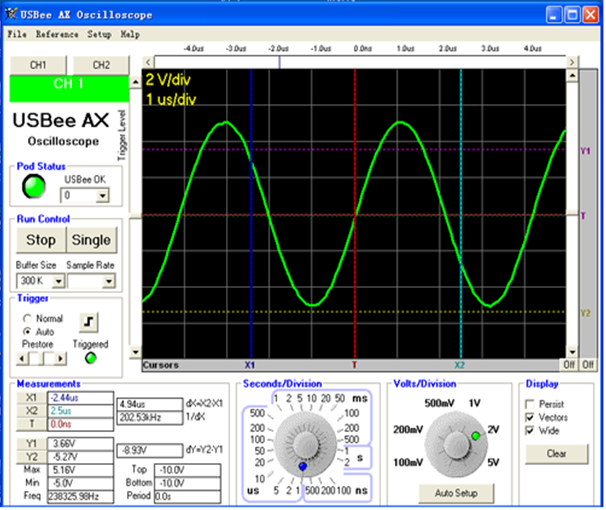606x510 pixels.
Task: Click the green Pod Status indicator
Action: [x=34, y=186]
